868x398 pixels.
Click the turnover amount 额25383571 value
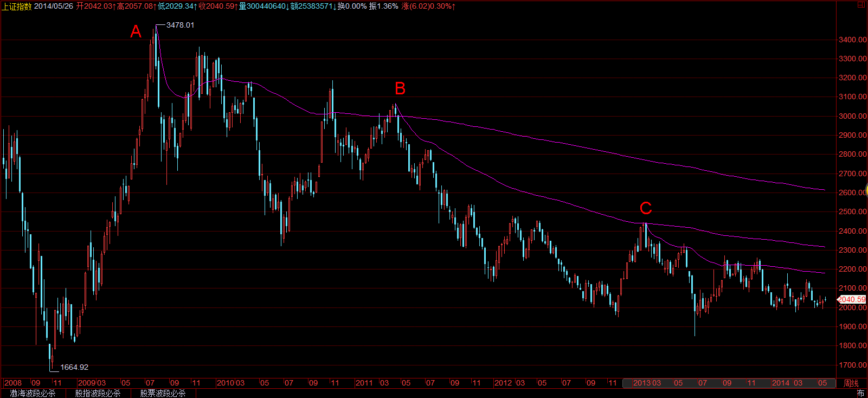tap(313, 6)
